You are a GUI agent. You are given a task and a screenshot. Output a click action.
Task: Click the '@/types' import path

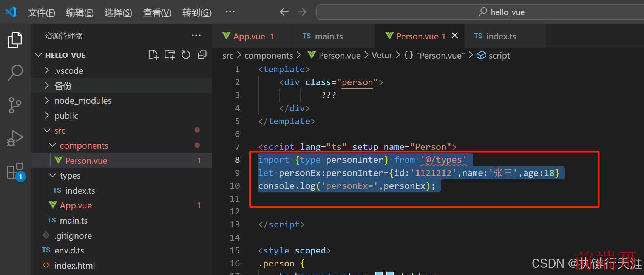(444, 160)
